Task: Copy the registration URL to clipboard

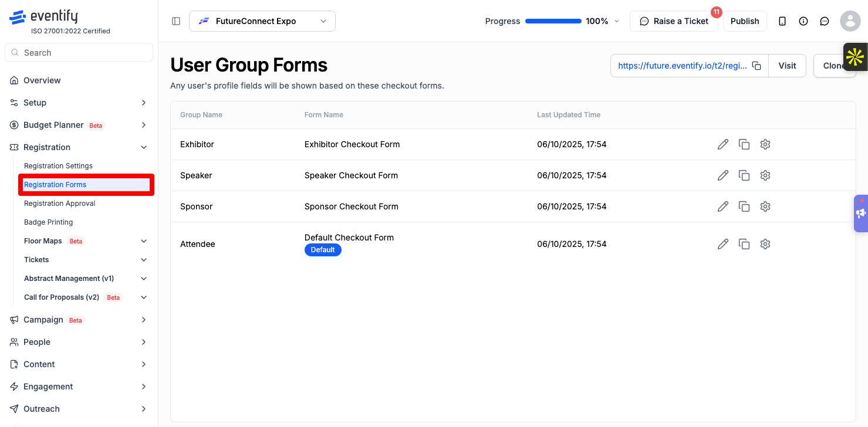Action: (x=757, y=66)
